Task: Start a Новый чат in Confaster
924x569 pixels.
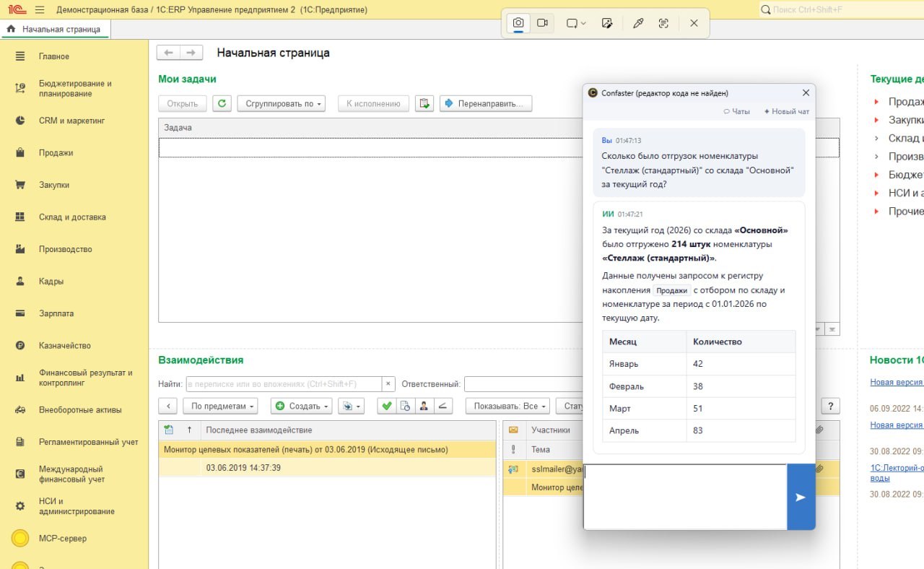Action: (787, 111)
